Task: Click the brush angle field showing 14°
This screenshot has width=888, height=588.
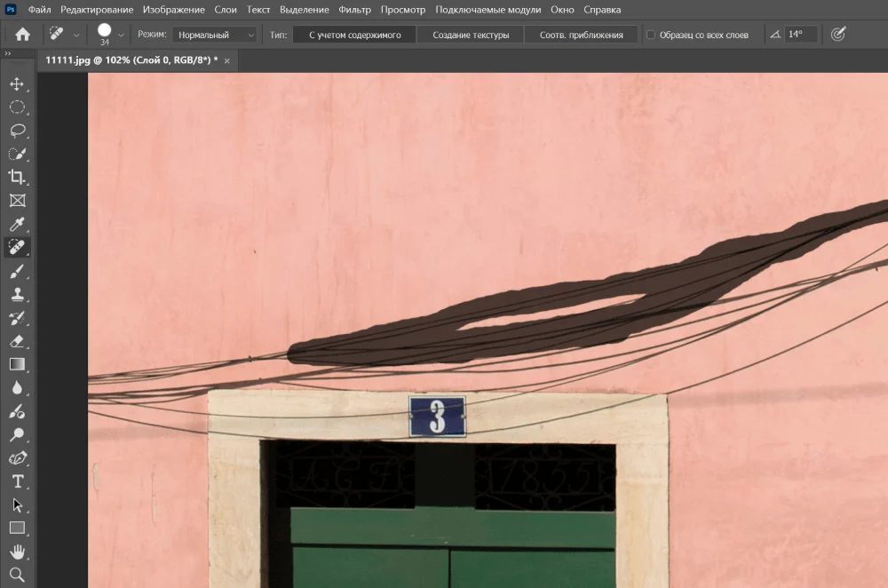Action: pos(799,35)
